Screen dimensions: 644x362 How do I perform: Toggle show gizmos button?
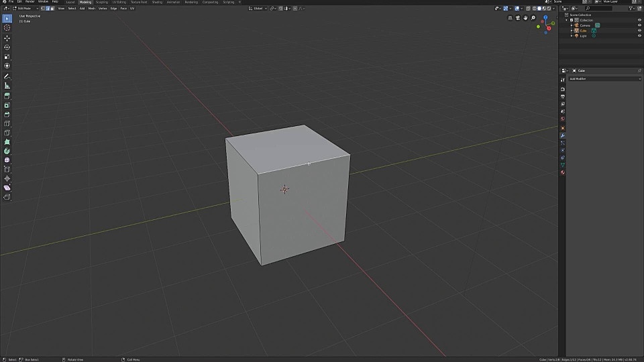(506, 8)
